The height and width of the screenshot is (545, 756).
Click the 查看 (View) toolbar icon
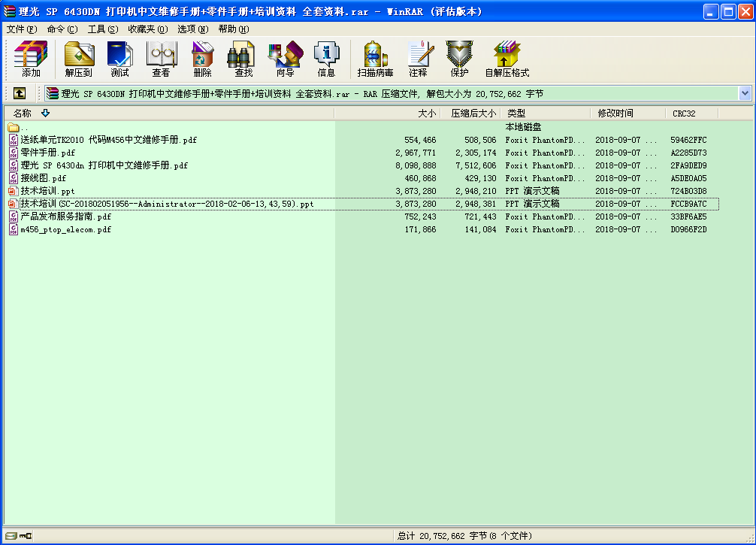click(161, 59)
